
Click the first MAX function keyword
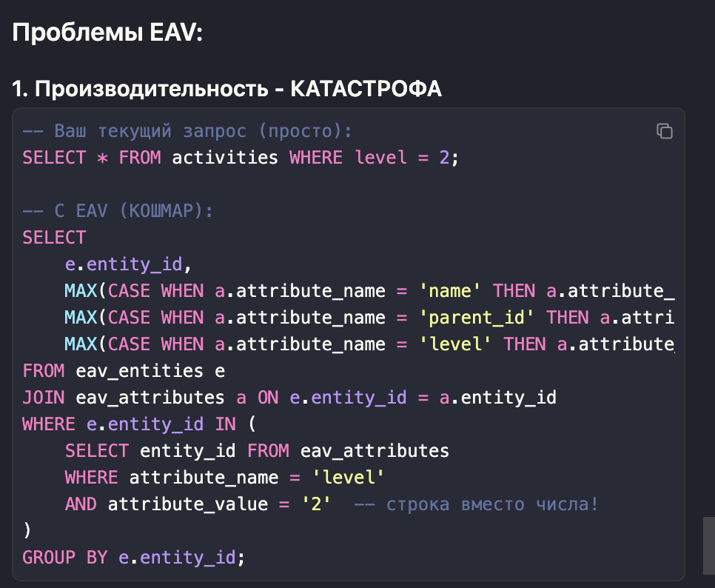[x=80, y=291]
